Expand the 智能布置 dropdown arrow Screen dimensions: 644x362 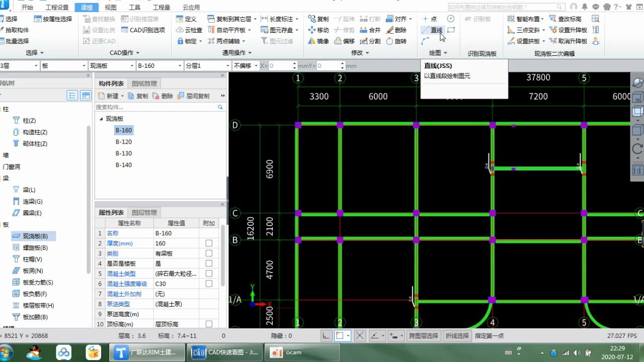tap(543, 19)
